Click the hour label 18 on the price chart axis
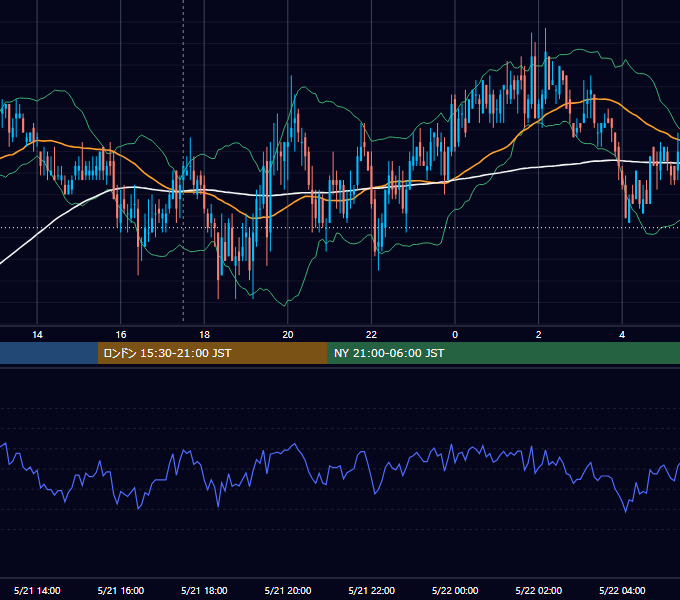 pos(204,335)
